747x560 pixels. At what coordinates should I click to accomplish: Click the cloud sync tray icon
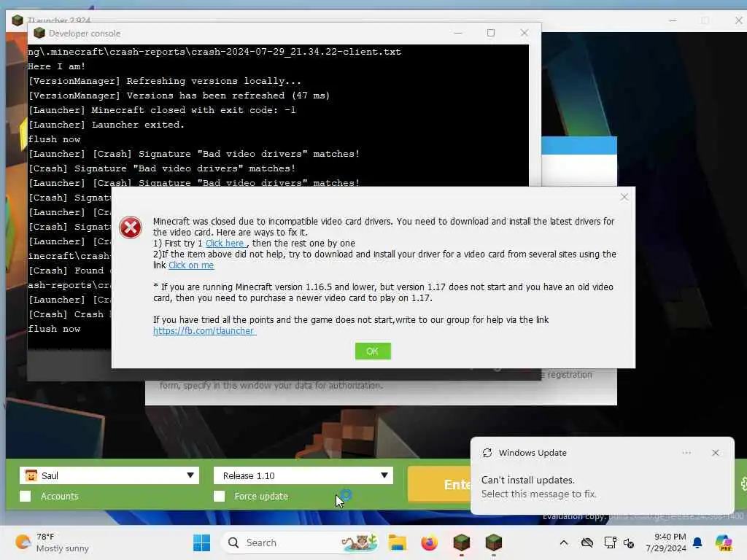[x=587, y=542]
